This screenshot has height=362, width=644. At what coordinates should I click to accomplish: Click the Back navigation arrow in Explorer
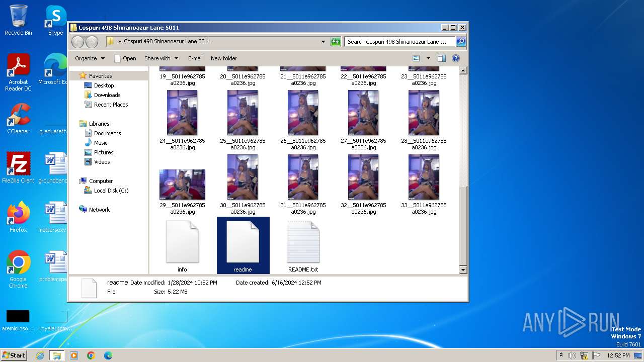(x=77, y=42)
